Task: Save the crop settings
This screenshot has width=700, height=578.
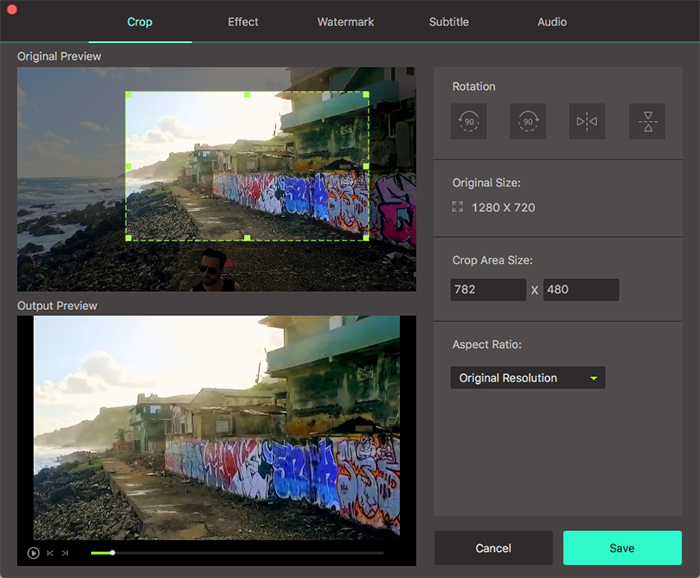Action: pyautogui.click(x=622, y=548)
